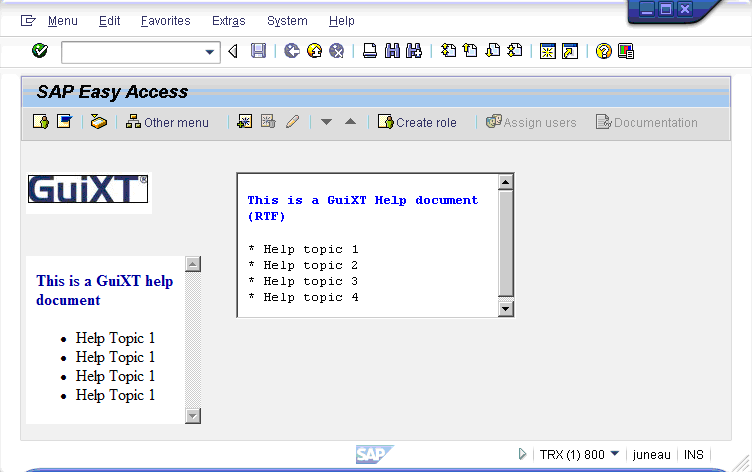Screen dimensions: 752x472
Task: Click the 'Help topic 4' RTF line
Action: click(x=304, y=297)
